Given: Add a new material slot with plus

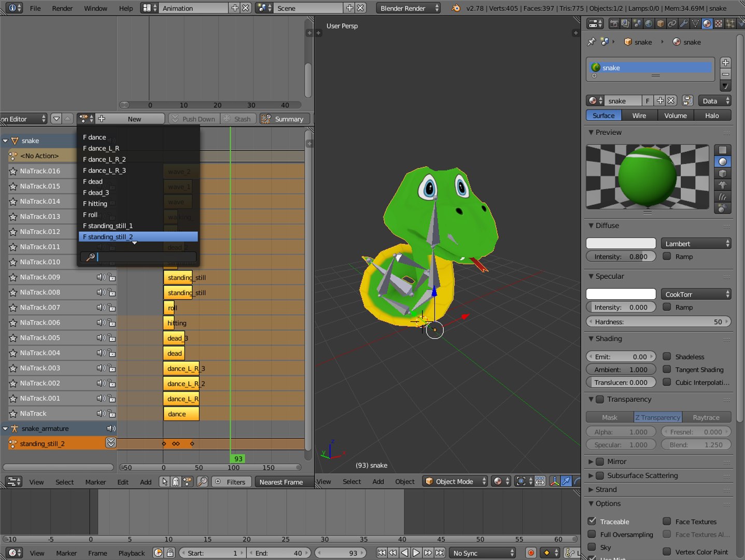Looking at the screenshot, I should [726, 63].
